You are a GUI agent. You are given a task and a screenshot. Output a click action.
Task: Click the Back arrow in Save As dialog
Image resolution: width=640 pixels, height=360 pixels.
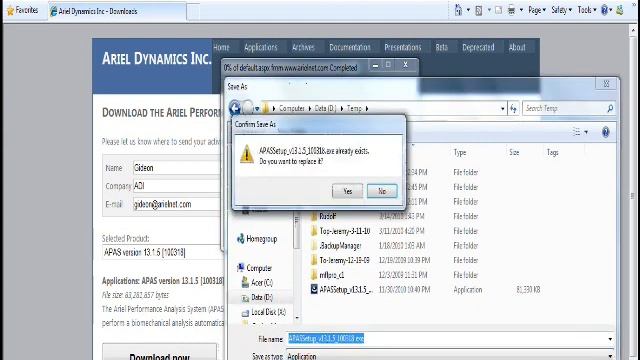coord(235,108)
